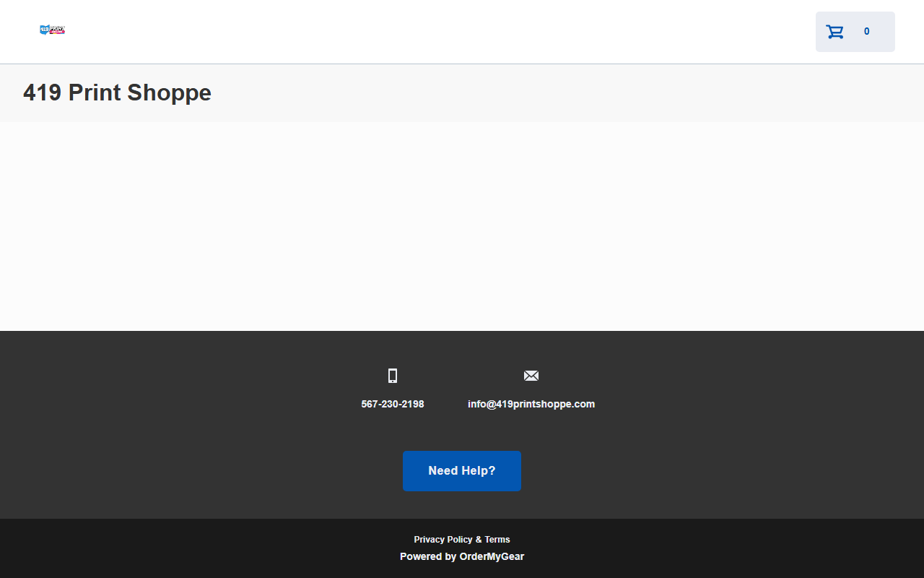Open the shopping cart icon
The image size is (924, 578).
[835, 32]
